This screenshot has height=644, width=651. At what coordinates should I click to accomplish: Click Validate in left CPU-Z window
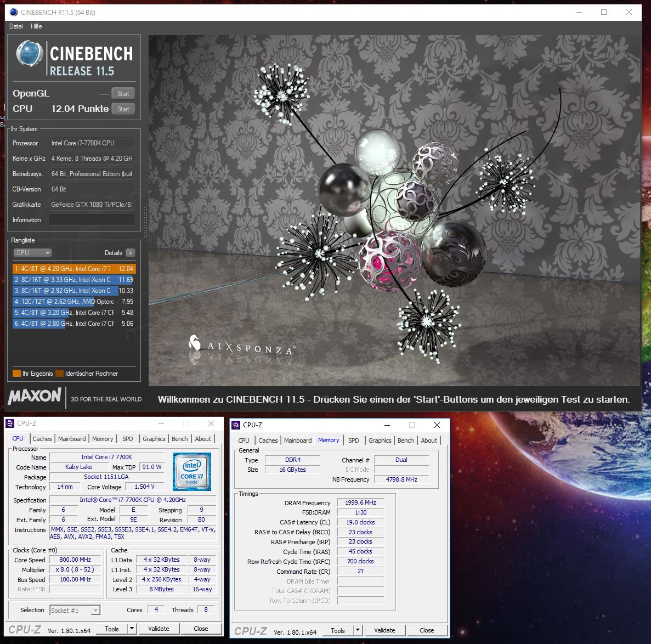(158, 629)
